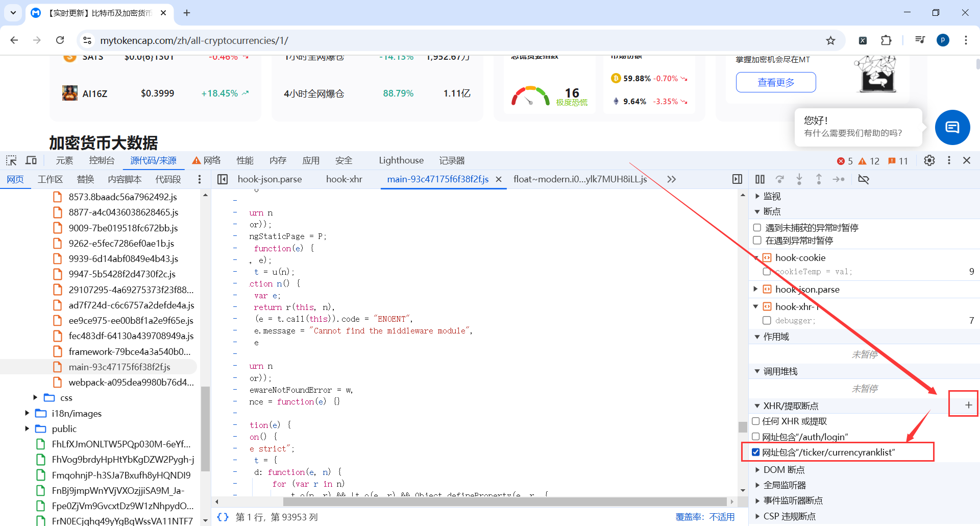This screenshot has width=980, height=526.
Task: Open more source tabs chevron
Action: 671,179
